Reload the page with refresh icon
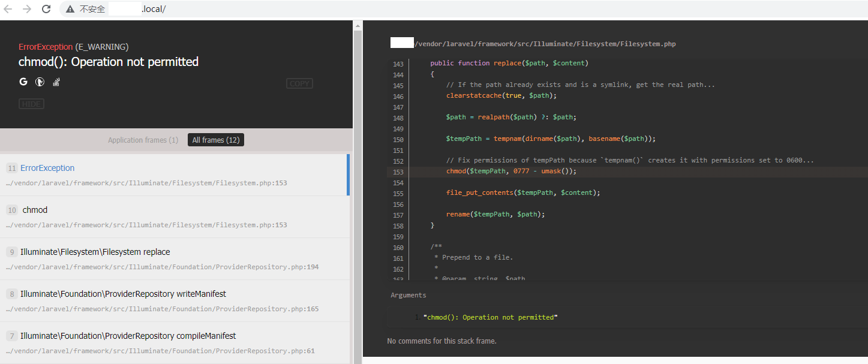This screenshot has height=364, width=868. coord(46,9)
